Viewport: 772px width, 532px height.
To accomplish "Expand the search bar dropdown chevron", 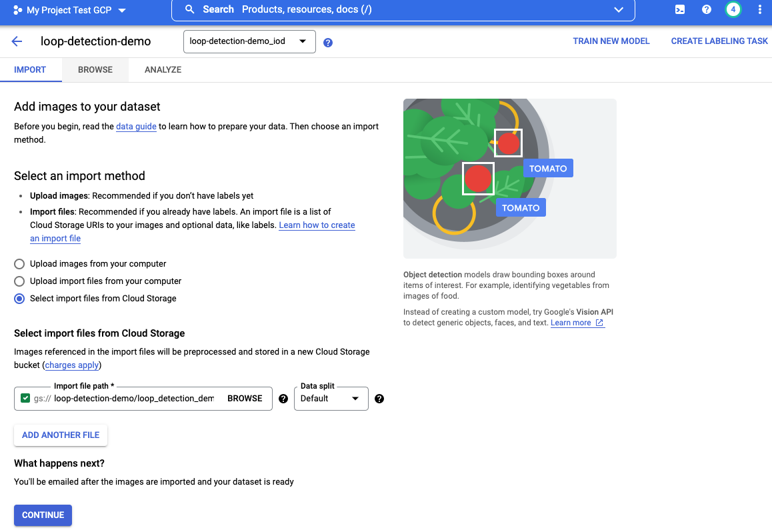I will coord(619,9).
